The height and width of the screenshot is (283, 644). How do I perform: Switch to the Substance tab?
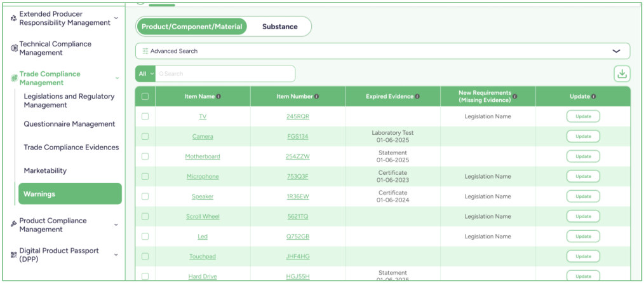pos(279,27)
